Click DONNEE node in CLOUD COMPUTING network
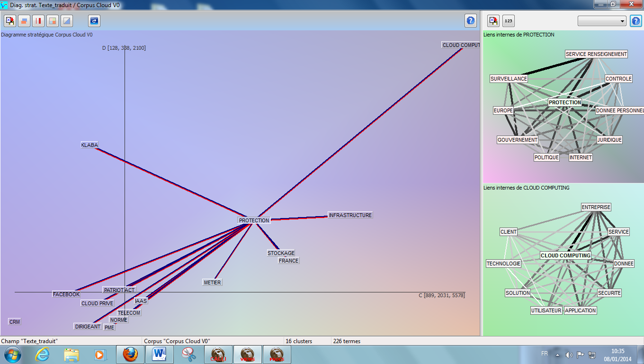The height and width of the screenshot is (364, 644). [624, 264]
